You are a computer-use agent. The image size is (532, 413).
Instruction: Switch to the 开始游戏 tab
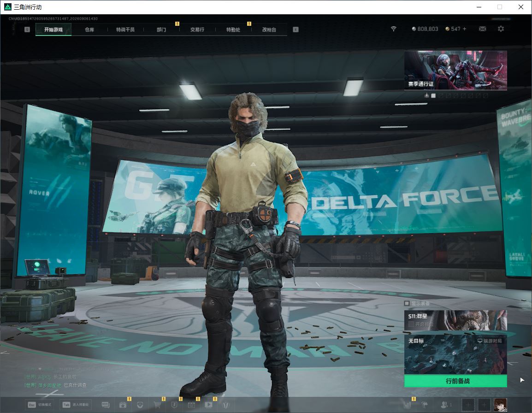pos(53,29)
